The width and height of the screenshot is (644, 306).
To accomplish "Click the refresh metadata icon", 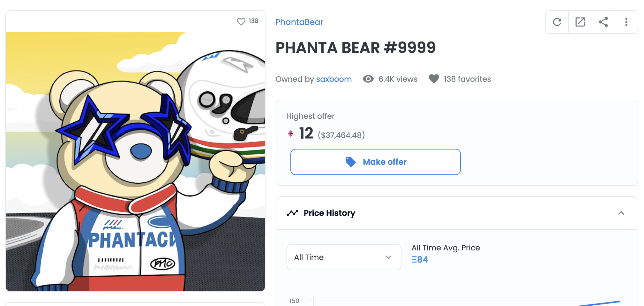I will [557, 22].
